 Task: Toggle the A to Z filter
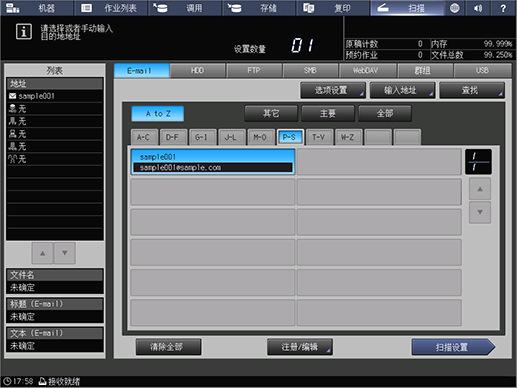(x=158, y=114)
